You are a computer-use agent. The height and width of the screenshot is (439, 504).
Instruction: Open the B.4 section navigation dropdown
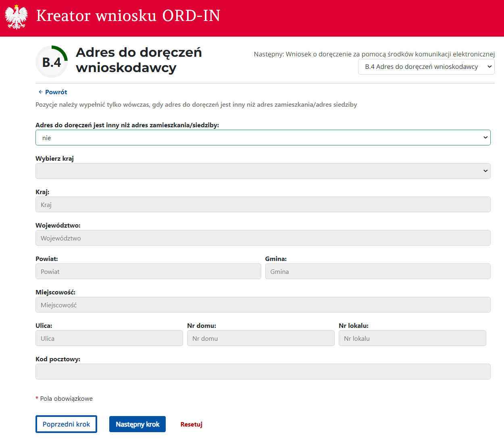pyautogui.click(x=426, y=67)
